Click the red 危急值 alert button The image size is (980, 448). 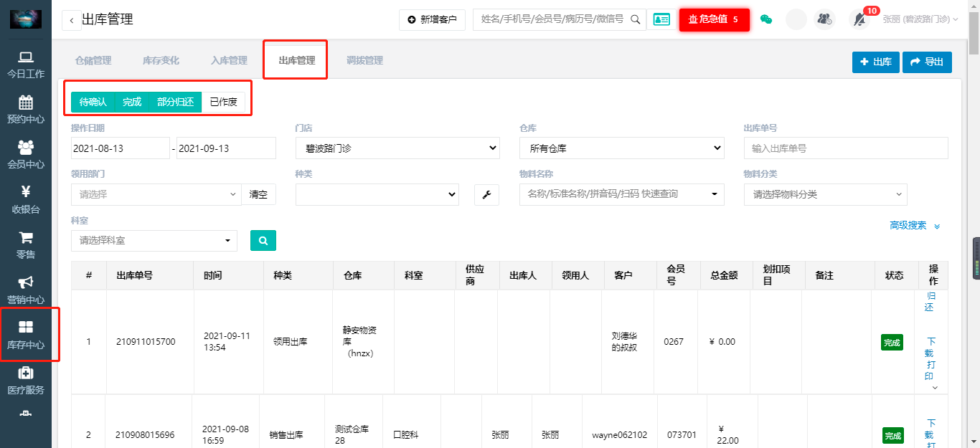point(715,19)
